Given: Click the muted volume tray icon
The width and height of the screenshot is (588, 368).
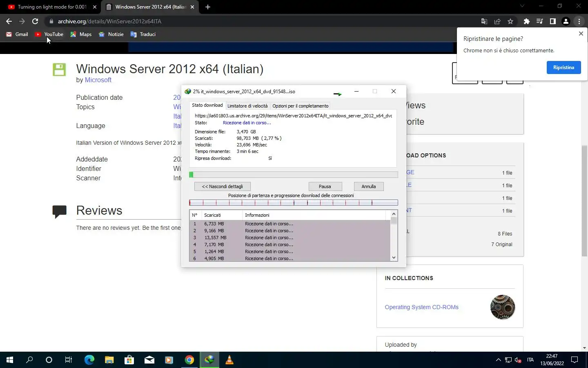Looking at the screenshot, I should coord(518,360).
